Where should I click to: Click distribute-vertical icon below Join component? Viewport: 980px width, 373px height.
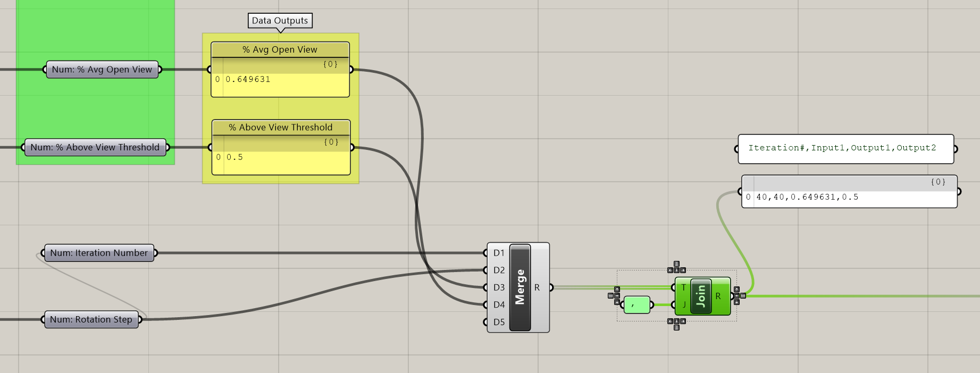click(676, 327)
